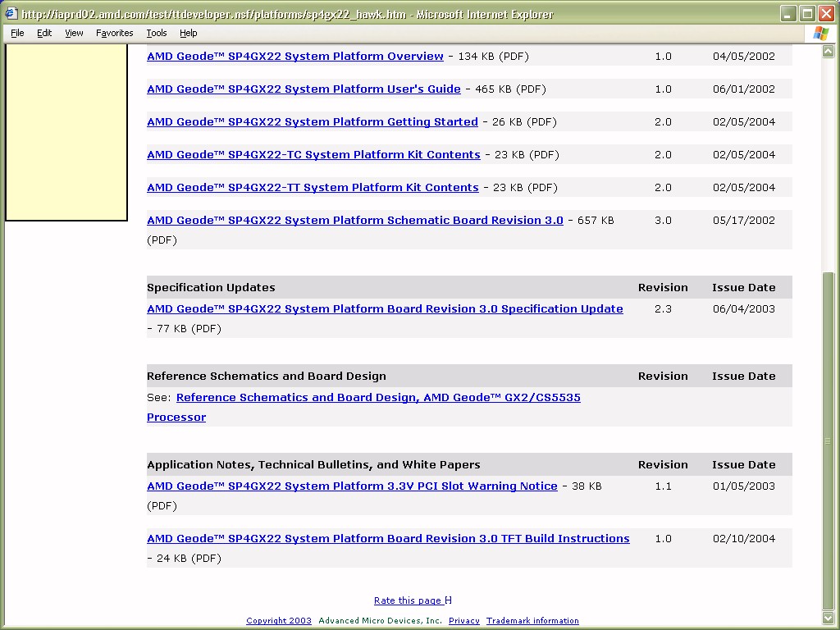
Task: Open the File menu
Action: 17,33
